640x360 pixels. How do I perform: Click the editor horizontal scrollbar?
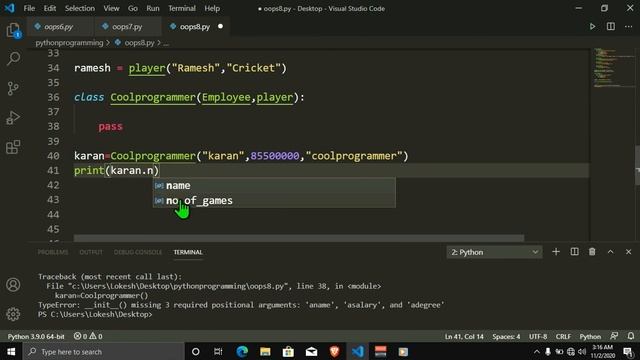point(299,238)
